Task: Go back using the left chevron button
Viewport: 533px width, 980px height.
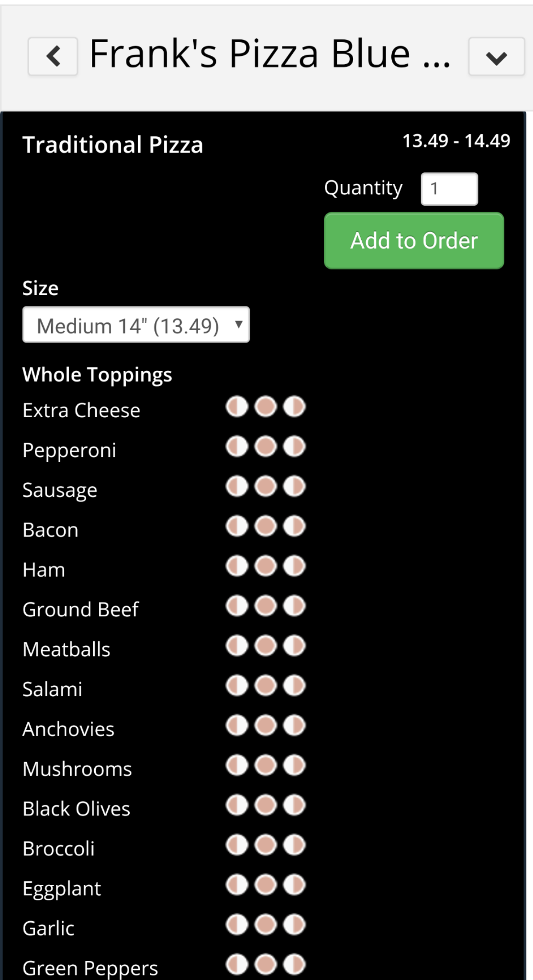Action: (x=53, y=56)
